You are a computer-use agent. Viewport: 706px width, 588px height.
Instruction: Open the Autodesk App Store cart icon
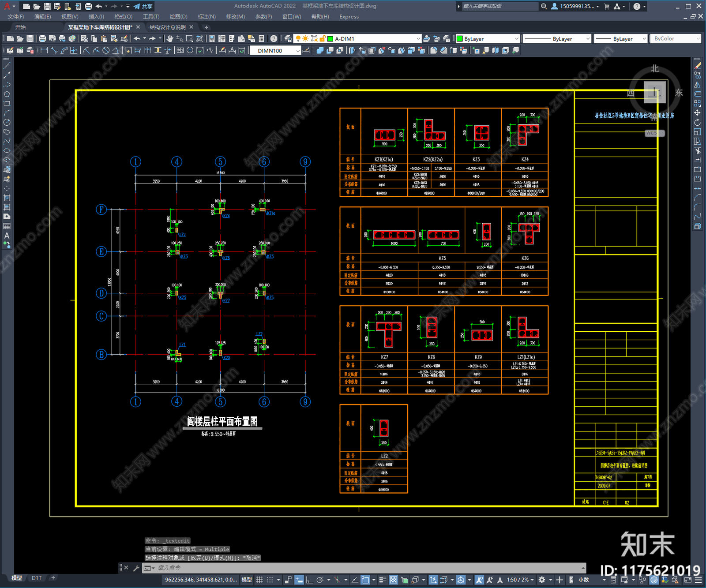pos(607,6)
